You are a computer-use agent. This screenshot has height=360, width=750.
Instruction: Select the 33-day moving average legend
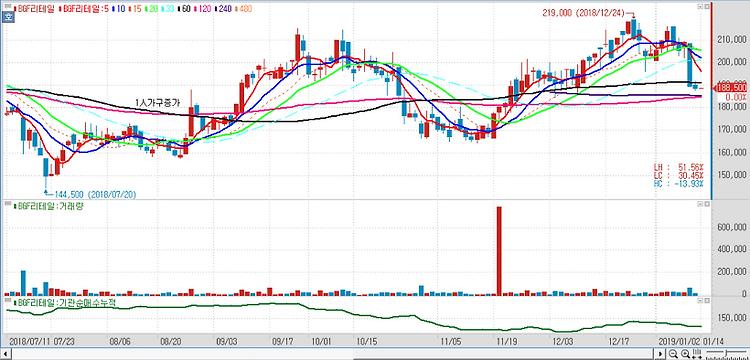pyautogui.click(x=167, y=9)
